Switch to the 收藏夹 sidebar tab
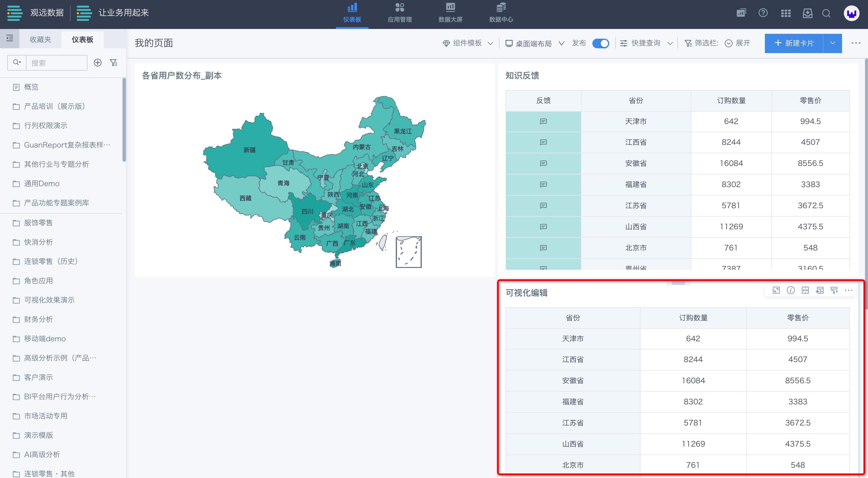 pos(40,40)
